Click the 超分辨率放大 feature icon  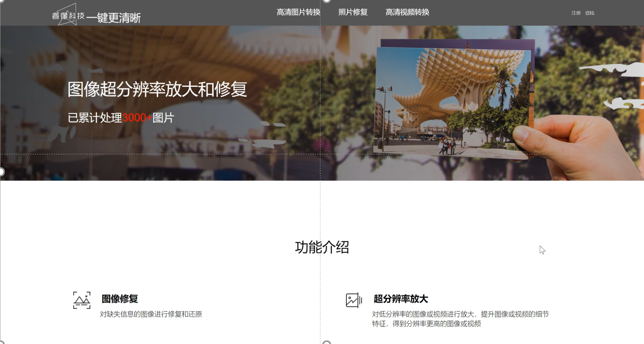[354, 300]
